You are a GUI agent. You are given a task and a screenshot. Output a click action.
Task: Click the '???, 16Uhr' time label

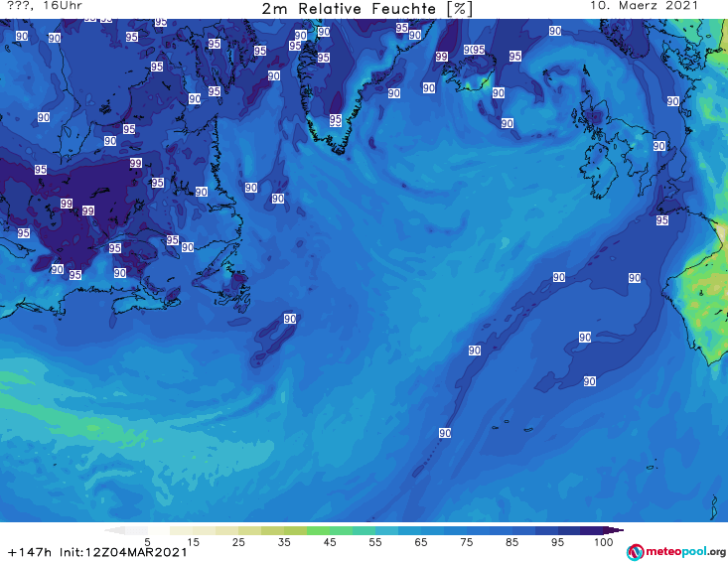45,6
